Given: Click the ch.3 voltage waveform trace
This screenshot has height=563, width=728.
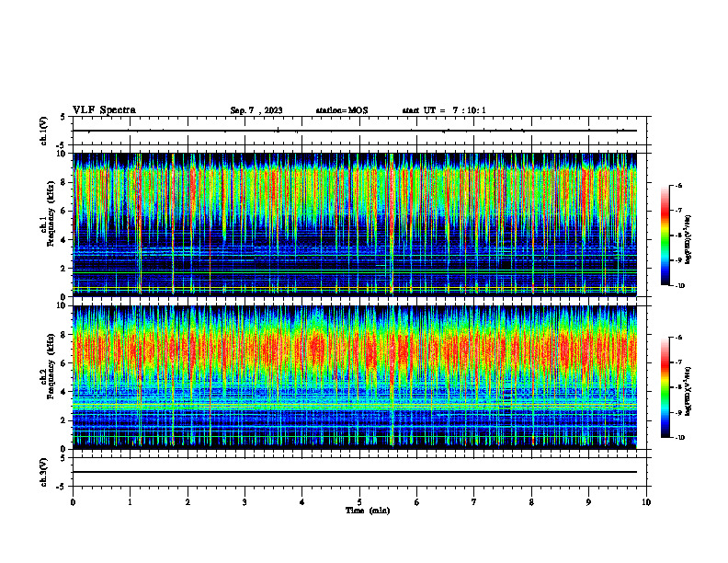Looking at the screenshot, I should 354,472.
